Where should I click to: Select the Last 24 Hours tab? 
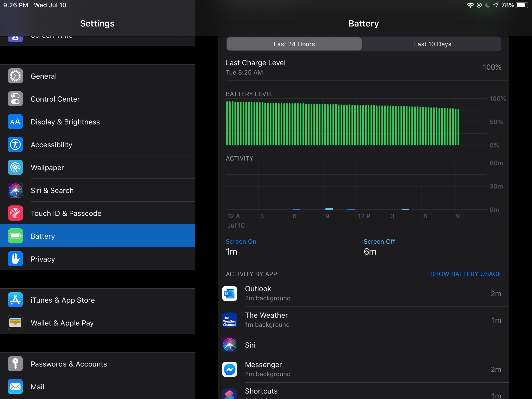(x=294, y=44)
